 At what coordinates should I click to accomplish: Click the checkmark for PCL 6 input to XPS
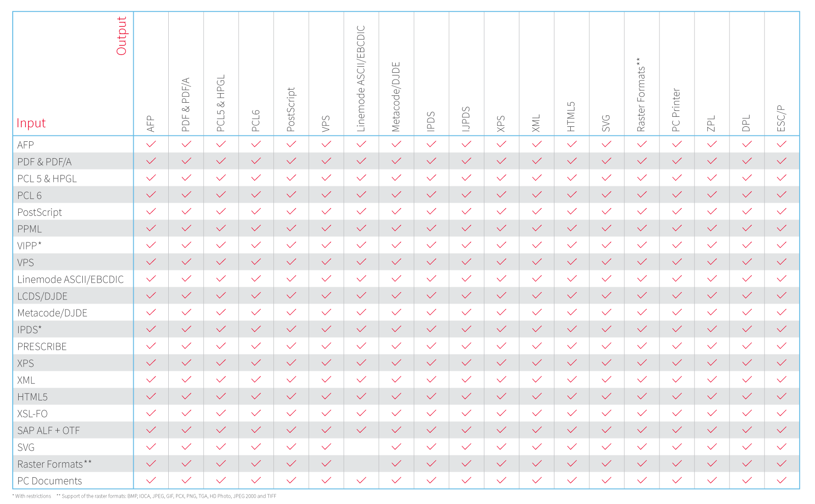(501, 195)
